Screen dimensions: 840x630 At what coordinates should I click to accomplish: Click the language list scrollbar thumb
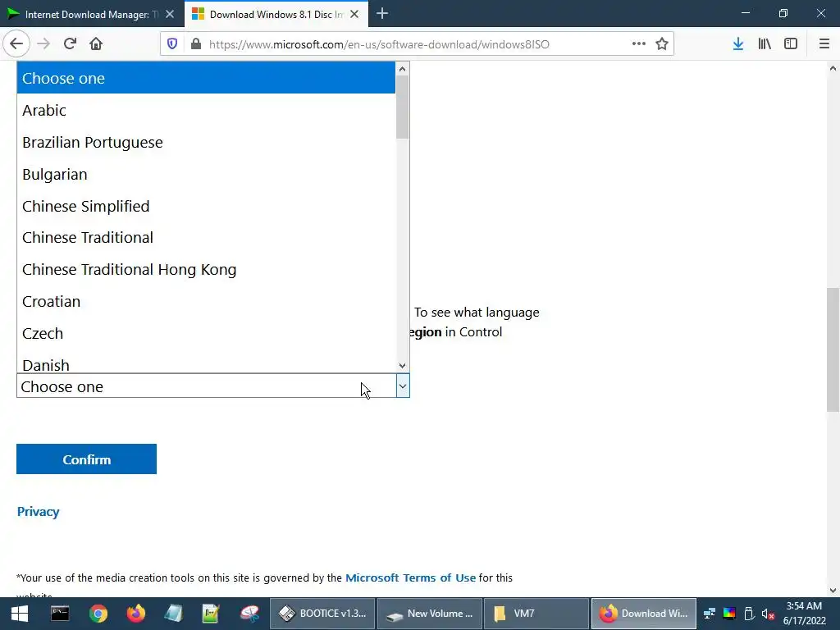[x=402, y=107]
